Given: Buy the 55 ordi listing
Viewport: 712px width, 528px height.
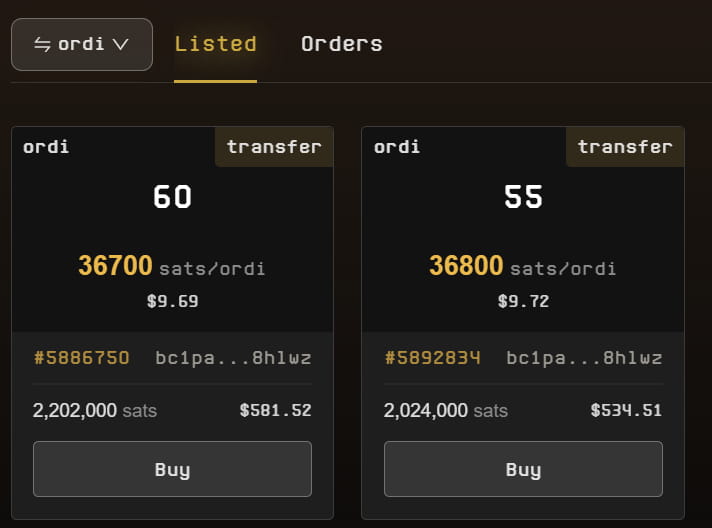Looking at the screenshot, I should click(x=523, y=469).
